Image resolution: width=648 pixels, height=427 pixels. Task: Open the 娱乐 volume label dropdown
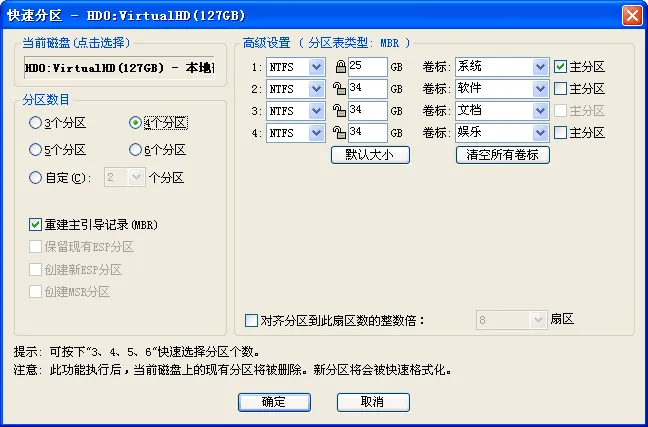(x=540, y=133)
